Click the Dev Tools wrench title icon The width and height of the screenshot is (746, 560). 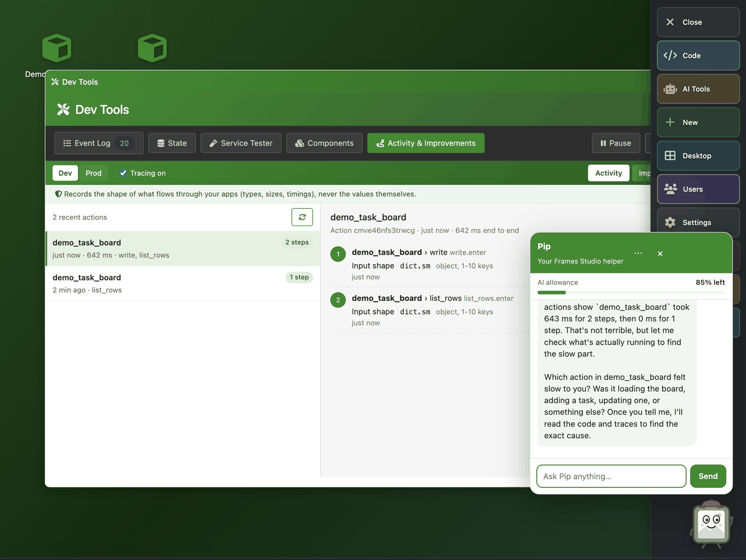pyautogui.click(x=63, y=109)
